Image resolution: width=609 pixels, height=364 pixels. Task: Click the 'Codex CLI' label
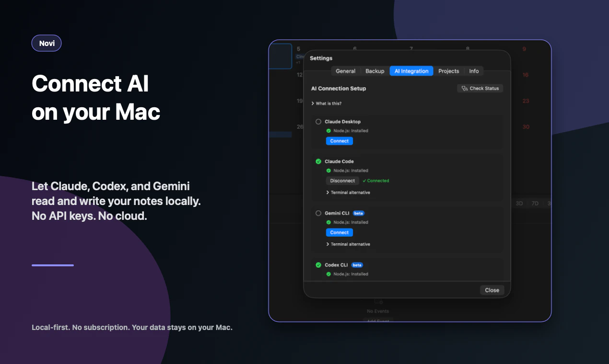336,265
